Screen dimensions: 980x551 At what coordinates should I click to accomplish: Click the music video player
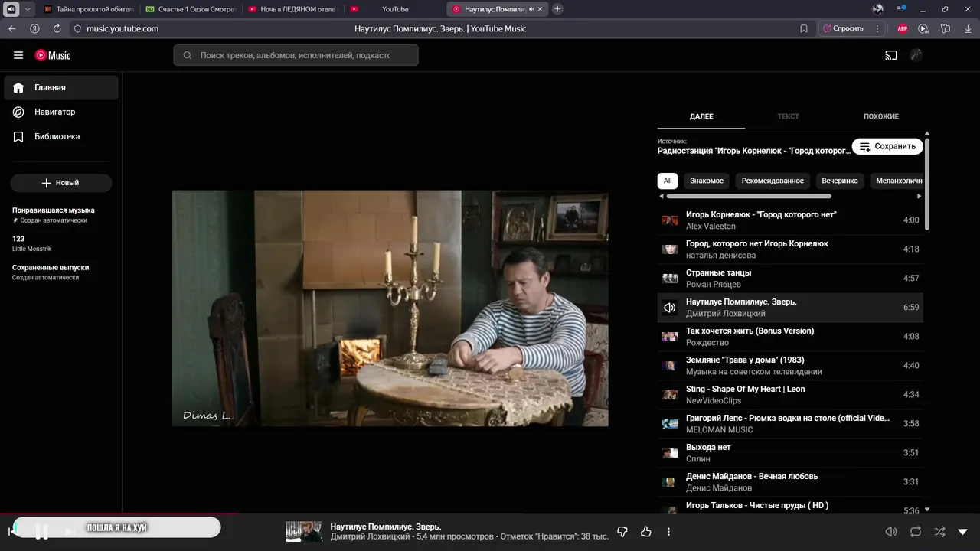(x=390, y=308)
